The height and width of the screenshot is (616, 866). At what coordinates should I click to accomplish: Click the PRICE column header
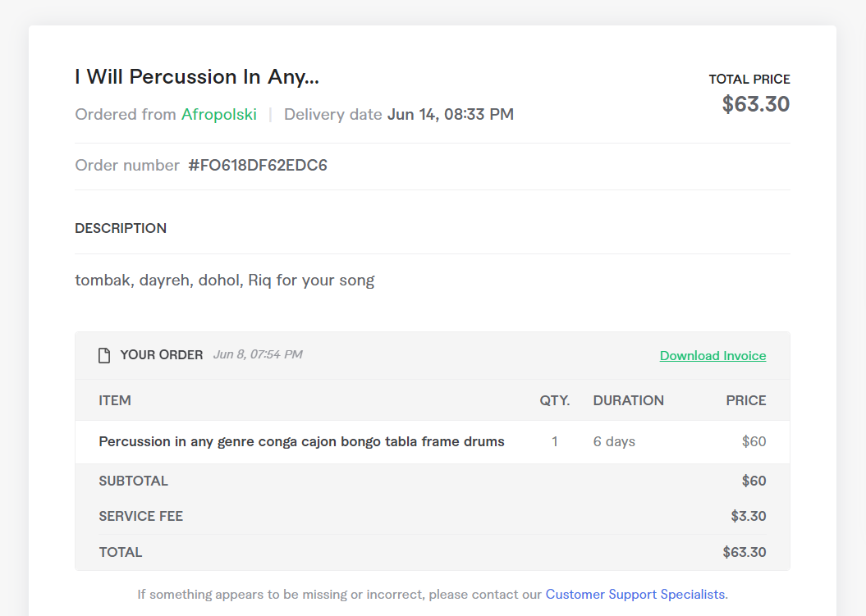pyautogui.click(x=745, y=400)
